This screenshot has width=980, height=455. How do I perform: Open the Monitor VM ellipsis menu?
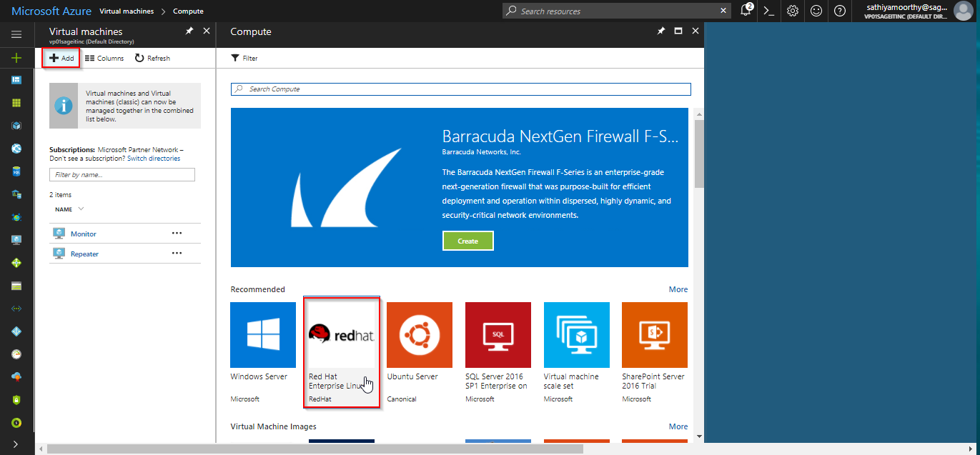177,234
